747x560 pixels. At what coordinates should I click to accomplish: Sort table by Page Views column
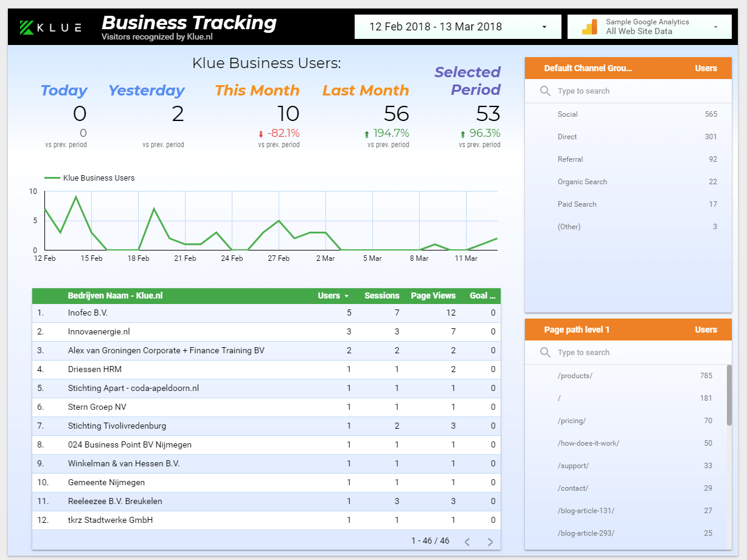point(433,296)
